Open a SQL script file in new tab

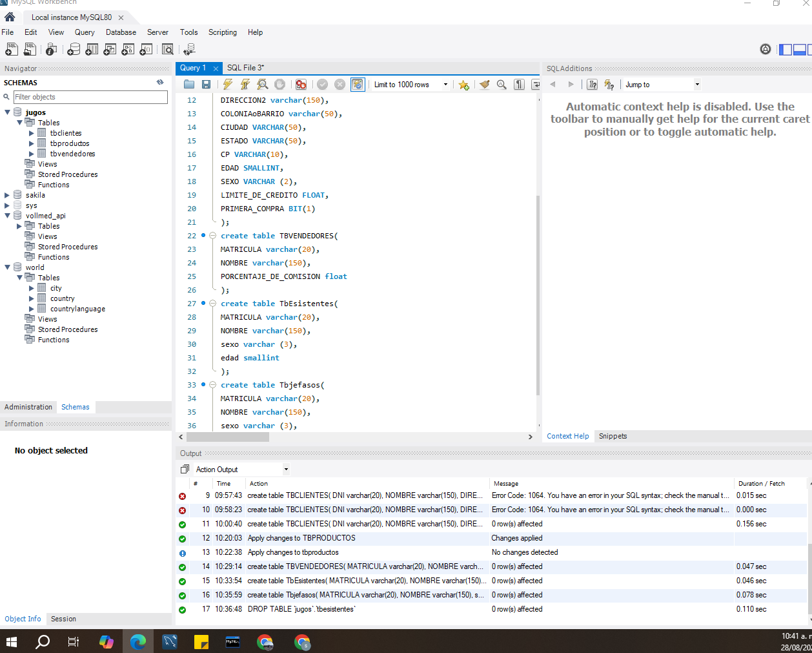pos(30,49)
